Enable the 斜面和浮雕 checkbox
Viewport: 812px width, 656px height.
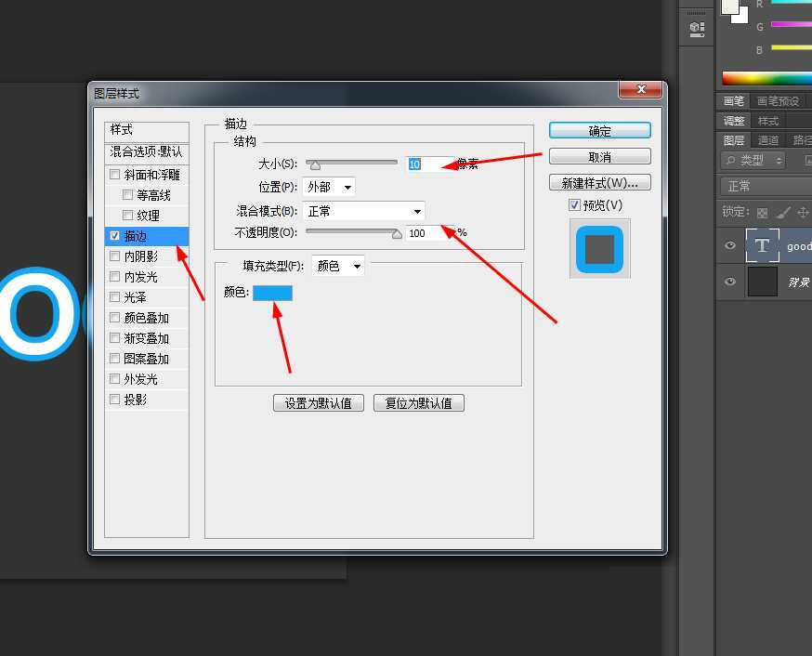coord(114,174)
